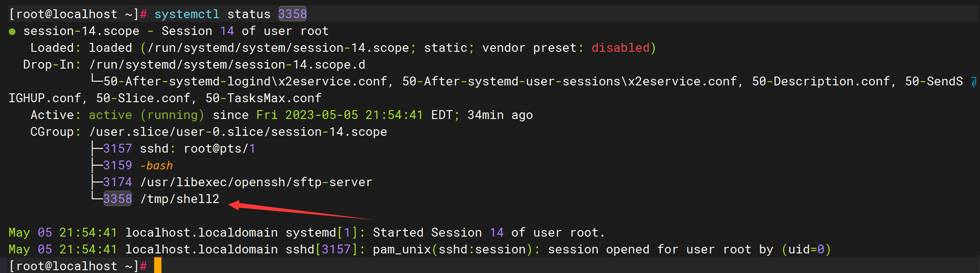The image size is (980, 273).
Task: Click the sftp-server process path
Action: (x=256, y=182)
